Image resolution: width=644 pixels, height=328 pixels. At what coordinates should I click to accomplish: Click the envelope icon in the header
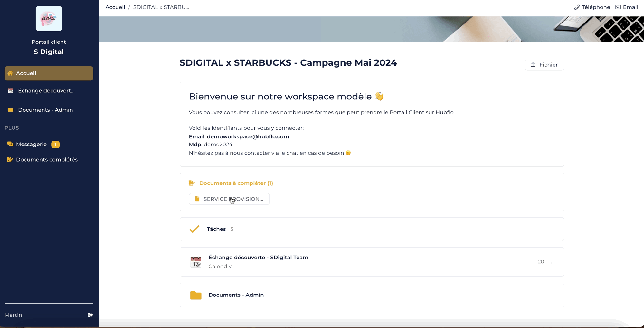(618, 7)
